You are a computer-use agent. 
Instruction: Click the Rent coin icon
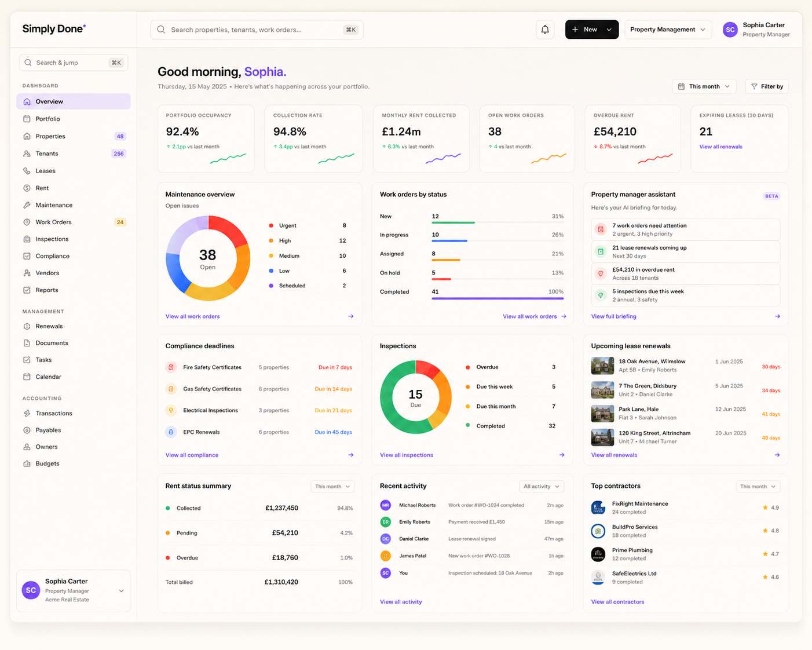[27, 188]
